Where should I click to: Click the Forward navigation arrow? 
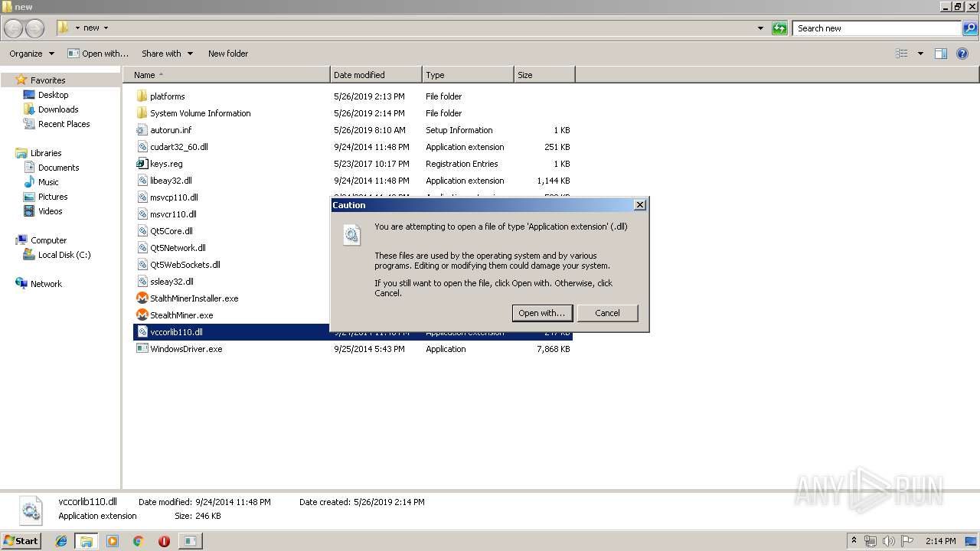click(x=35, y=28)
